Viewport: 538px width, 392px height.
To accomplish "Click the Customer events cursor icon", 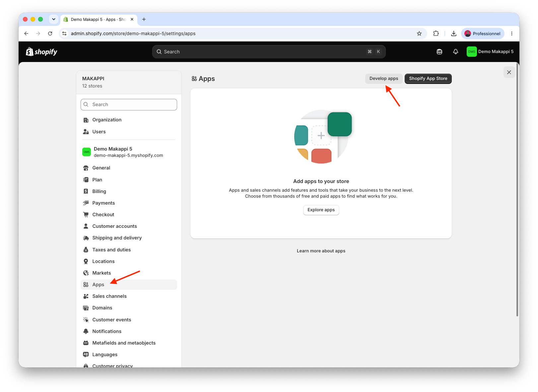I will [86, 320].
